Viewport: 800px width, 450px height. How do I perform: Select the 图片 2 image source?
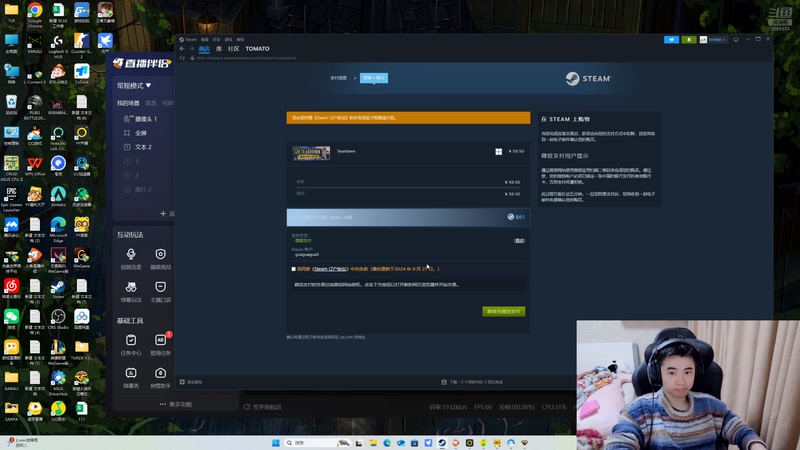click(x=138, y=189)
